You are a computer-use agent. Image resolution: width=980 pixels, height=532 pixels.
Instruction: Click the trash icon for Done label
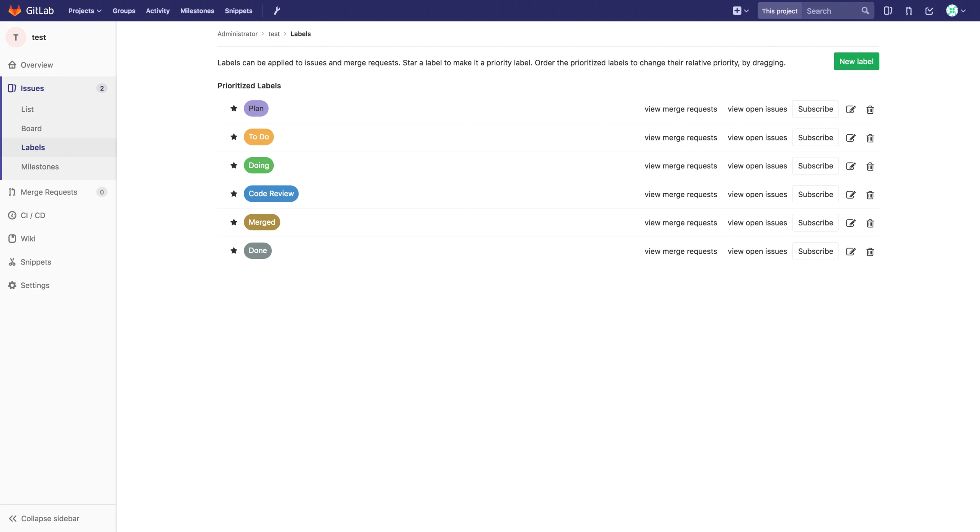(870, 251)
